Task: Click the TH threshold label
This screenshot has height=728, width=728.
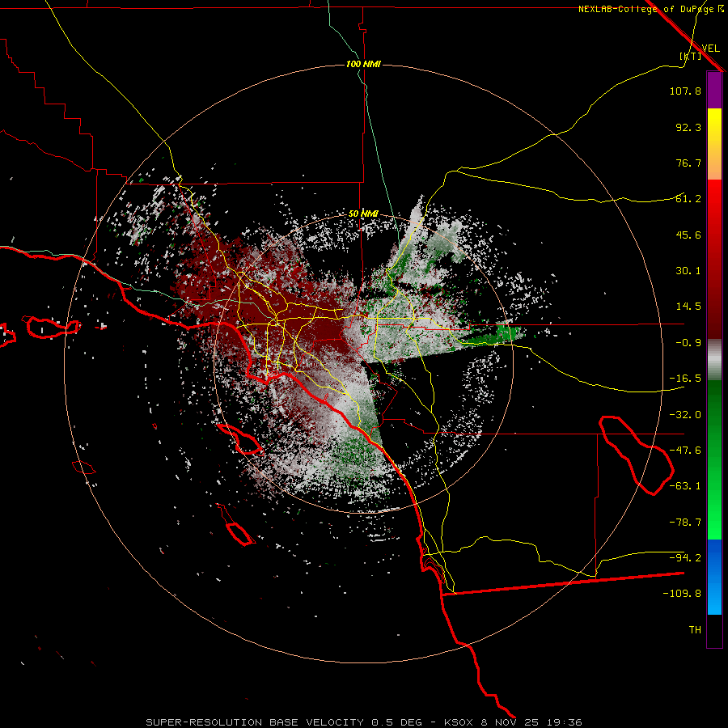Action: click(695, 630)
